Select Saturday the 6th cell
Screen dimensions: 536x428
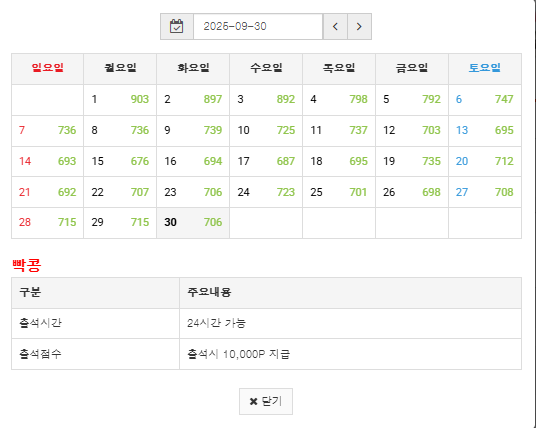pos(485,99)
